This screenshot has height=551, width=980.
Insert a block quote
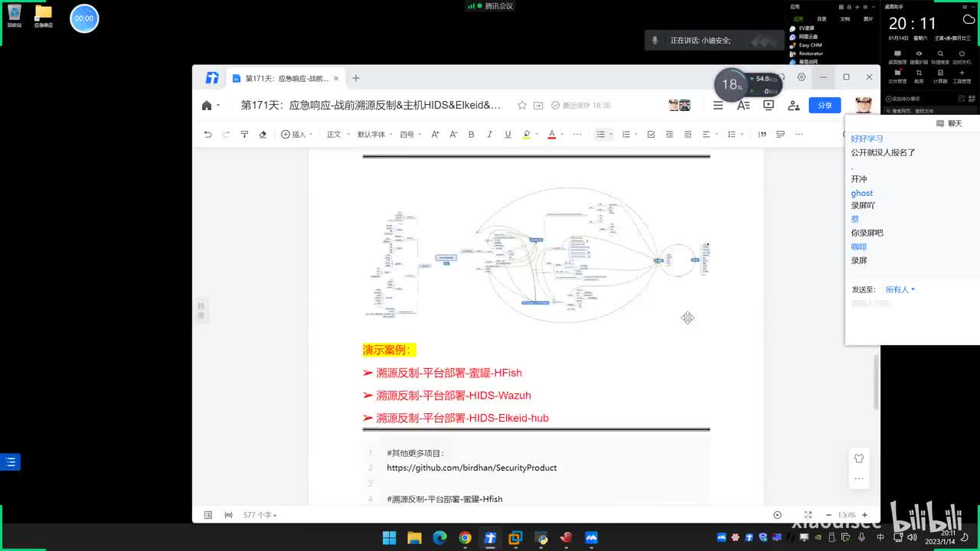762,134
